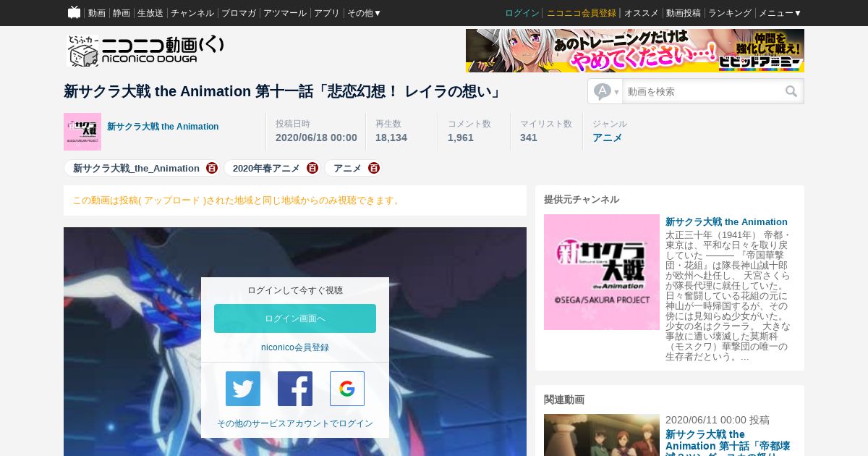Click the 新サクラ大戦_the_Animation tag

[136, 168]
